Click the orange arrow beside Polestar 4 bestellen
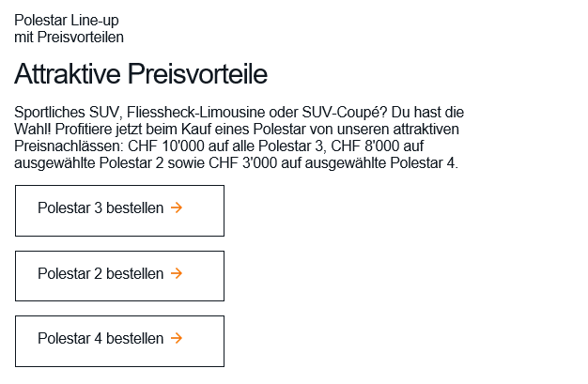 tap(177, 338)
